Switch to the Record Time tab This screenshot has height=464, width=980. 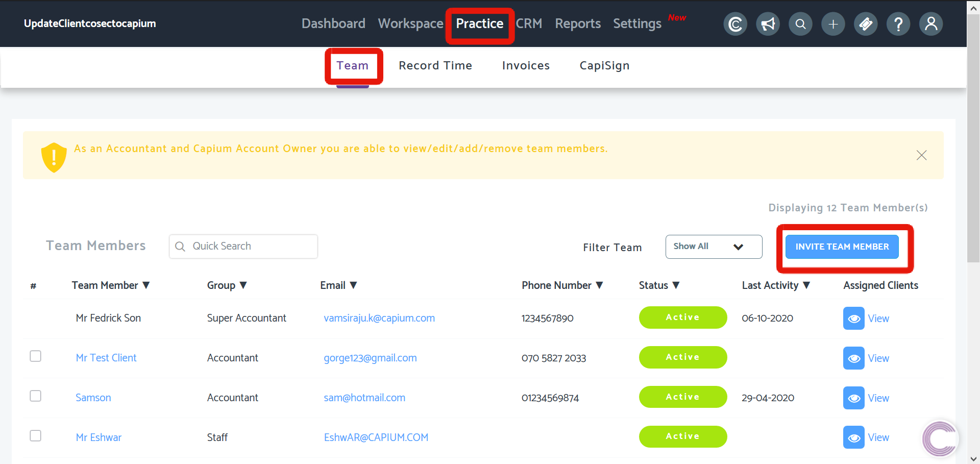click(x=435, y=65)
